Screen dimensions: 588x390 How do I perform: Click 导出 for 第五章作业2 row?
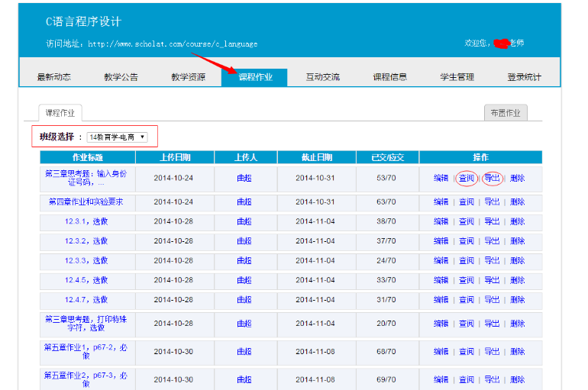(492, 379)
